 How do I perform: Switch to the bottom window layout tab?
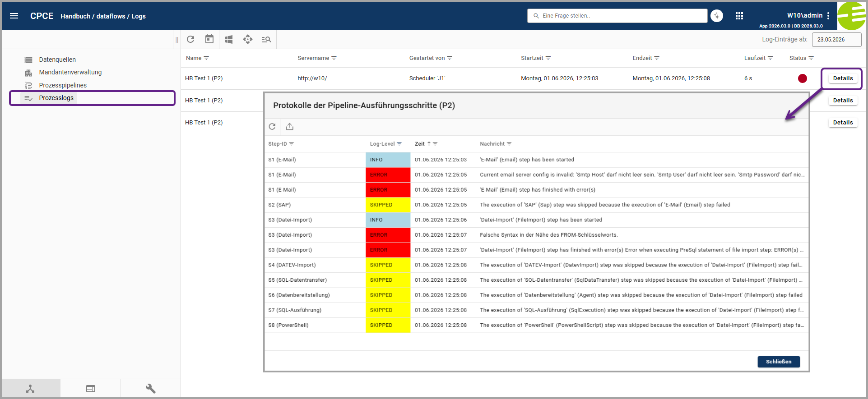click(91, 389)
